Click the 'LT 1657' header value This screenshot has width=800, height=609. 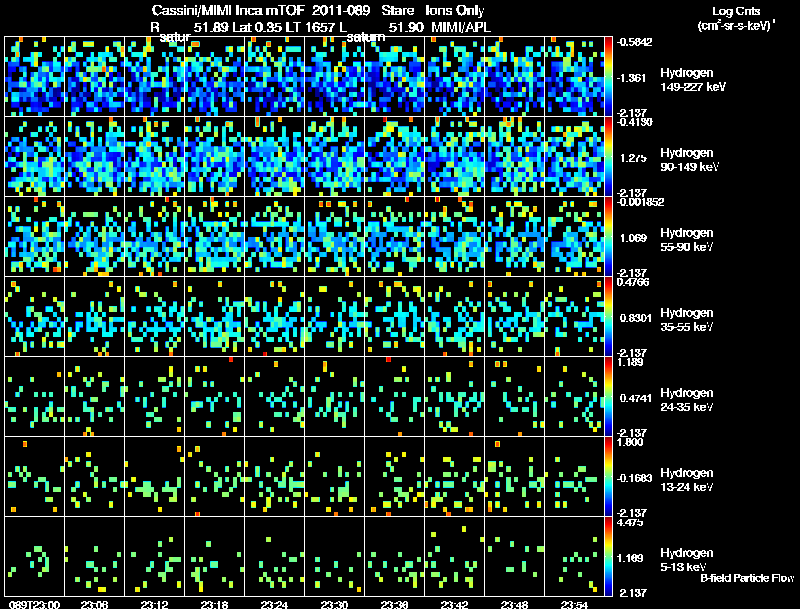[x=310, y=27]
